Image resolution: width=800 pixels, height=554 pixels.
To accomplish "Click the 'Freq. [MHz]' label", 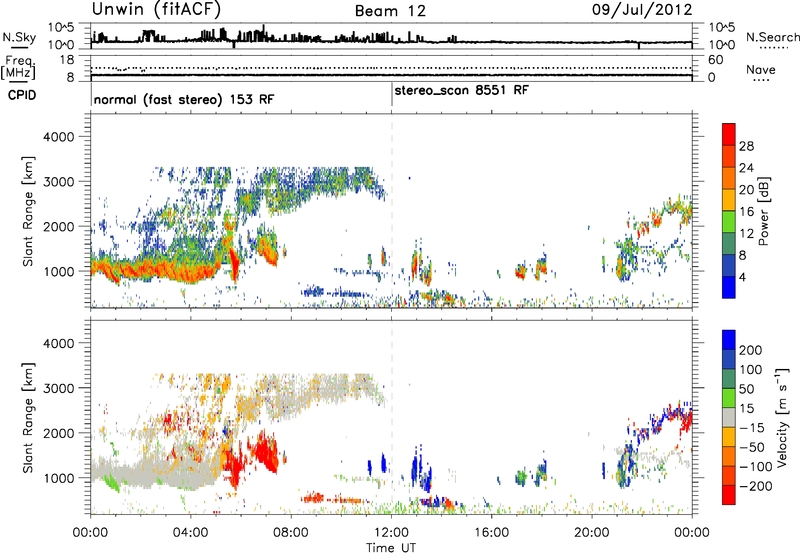I will [18, 67].
